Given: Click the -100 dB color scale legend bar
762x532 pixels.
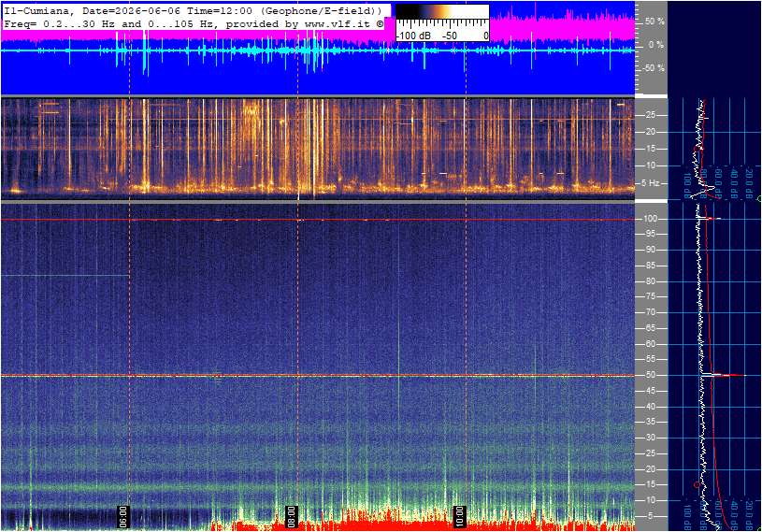Looking at the screenshot, I should (x=442, y=22).
